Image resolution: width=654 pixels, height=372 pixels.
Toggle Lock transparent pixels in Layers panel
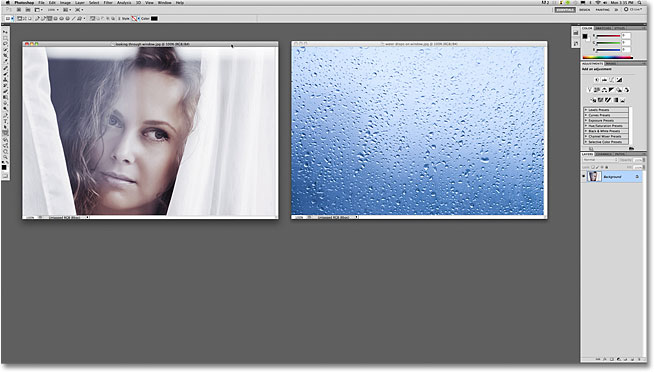(593, 167)
